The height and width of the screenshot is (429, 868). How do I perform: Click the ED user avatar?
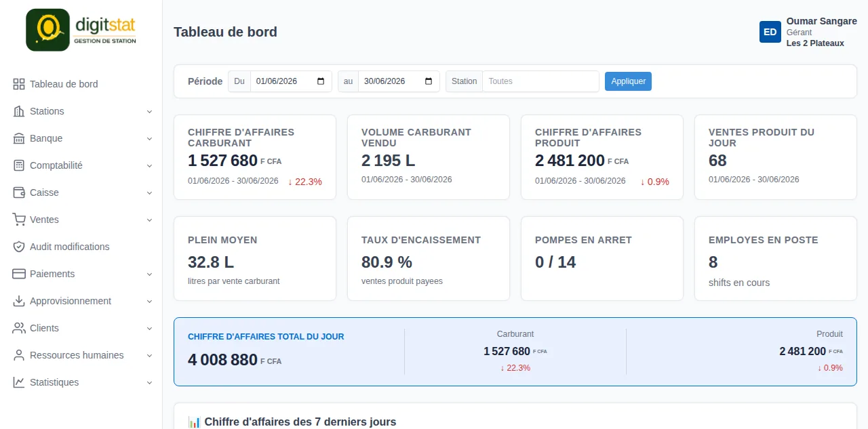[770, 32]
